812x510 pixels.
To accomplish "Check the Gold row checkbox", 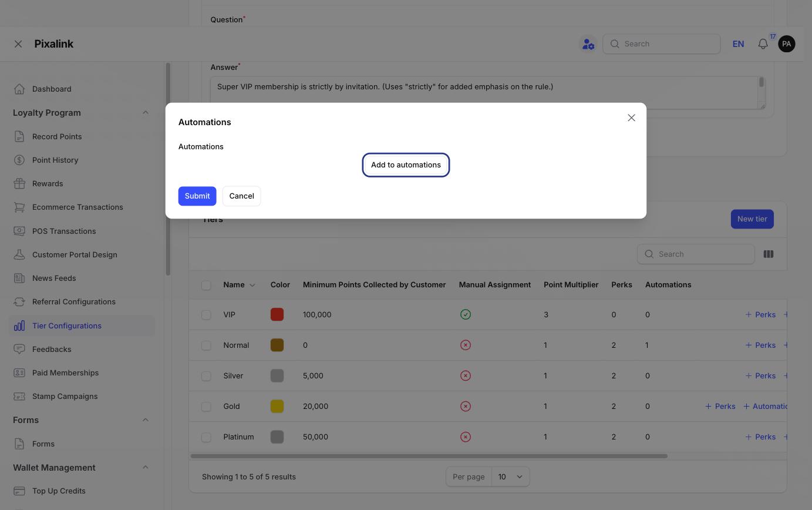I will tap(206, 407).
